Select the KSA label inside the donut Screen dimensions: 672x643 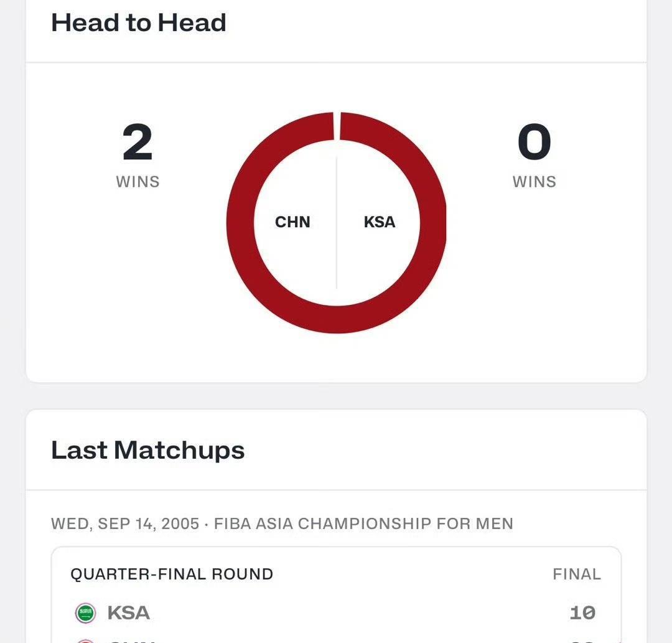(x=380, y=222)
